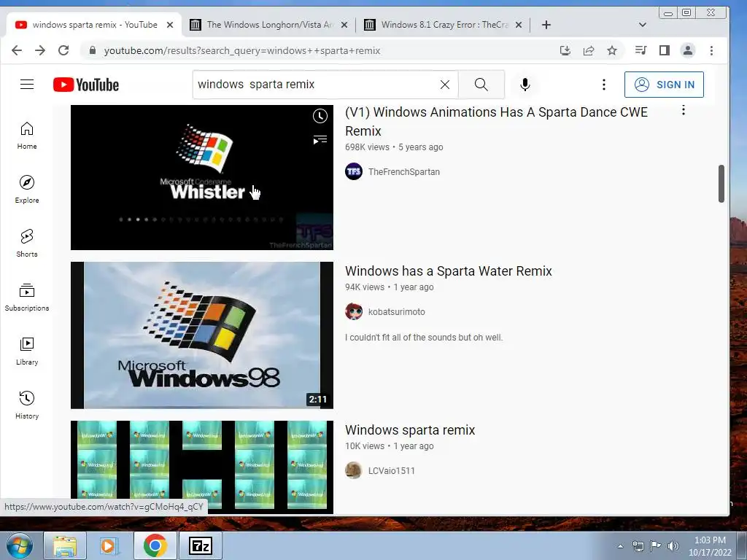The image size is (747, 560).
Task: Add Whistler video to Watch later
Action: tap(320, 116)
